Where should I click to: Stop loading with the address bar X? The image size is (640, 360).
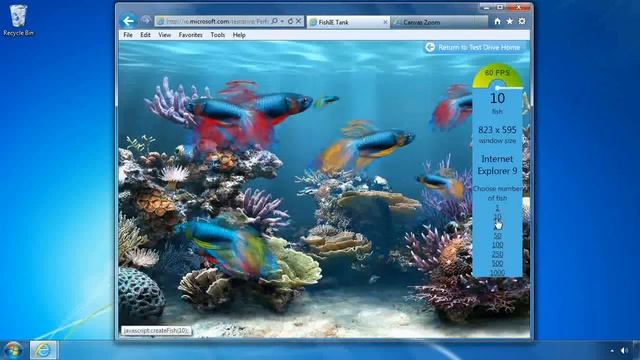298,21
